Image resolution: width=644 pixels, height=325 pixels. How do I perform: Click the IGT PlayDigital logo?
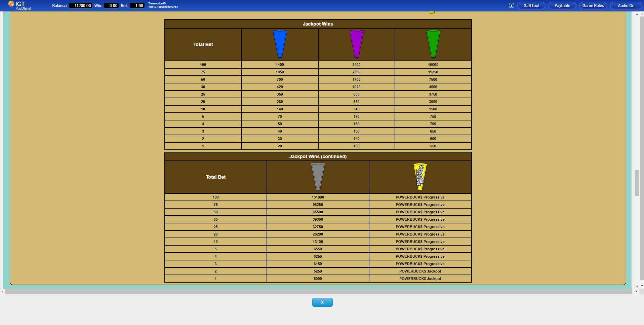pos(19,5)
